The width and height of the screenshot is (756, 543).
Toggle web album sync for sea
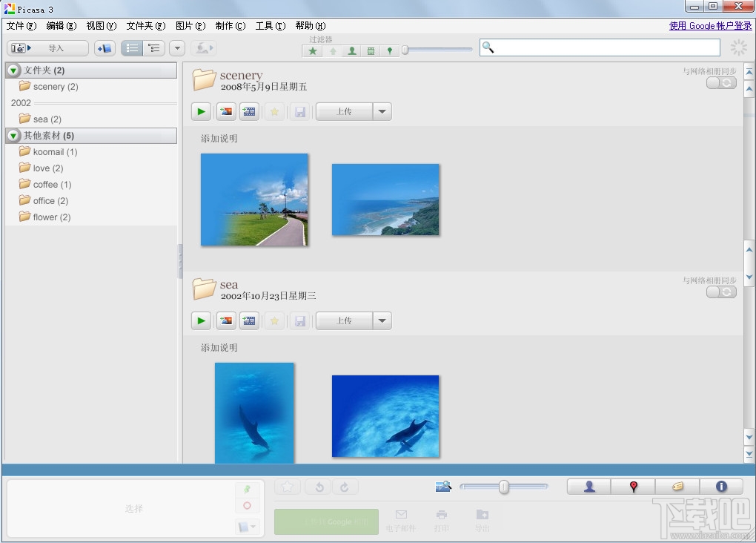[721, 292]
